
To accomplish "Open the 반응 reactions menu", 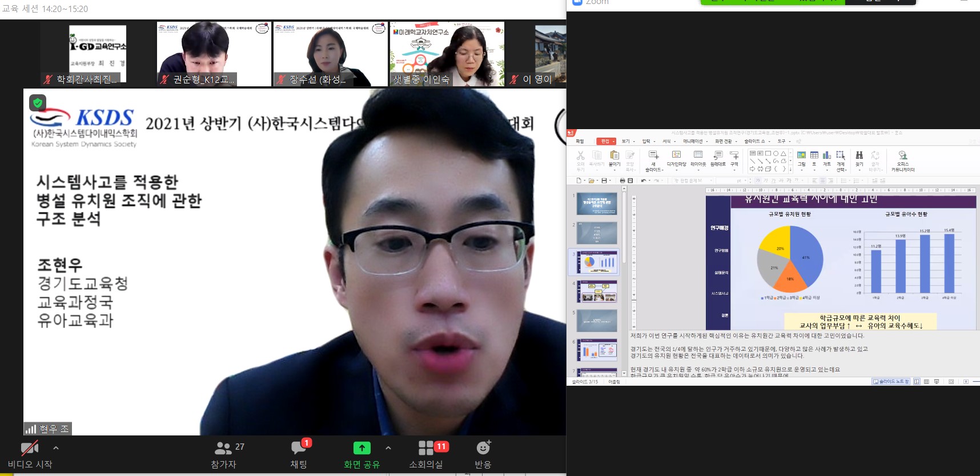I will pos(483,449).
